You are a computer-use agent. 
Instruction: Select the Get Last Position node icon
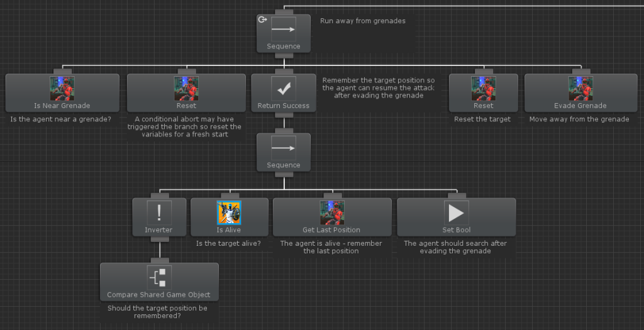click(332, 212)
